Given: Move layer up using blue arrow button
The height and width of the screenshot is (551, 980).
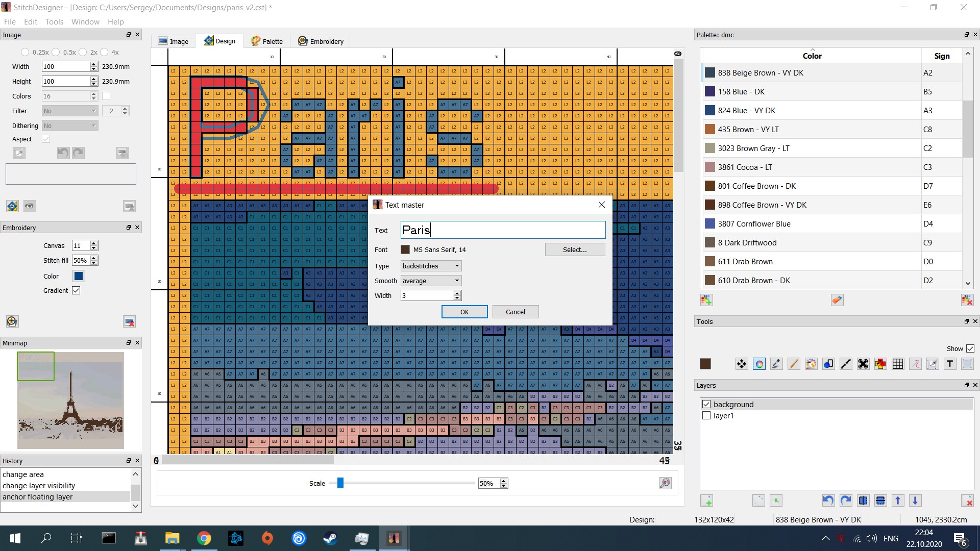Looking at the screenshot, I should pyautogui.click(x=897, y=500).
